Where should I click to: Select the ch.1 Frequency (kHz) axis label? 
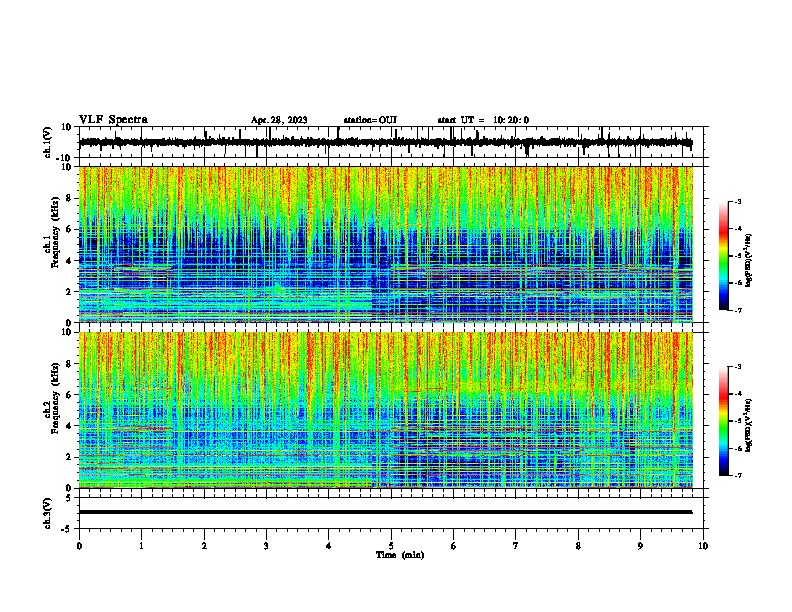51,232
